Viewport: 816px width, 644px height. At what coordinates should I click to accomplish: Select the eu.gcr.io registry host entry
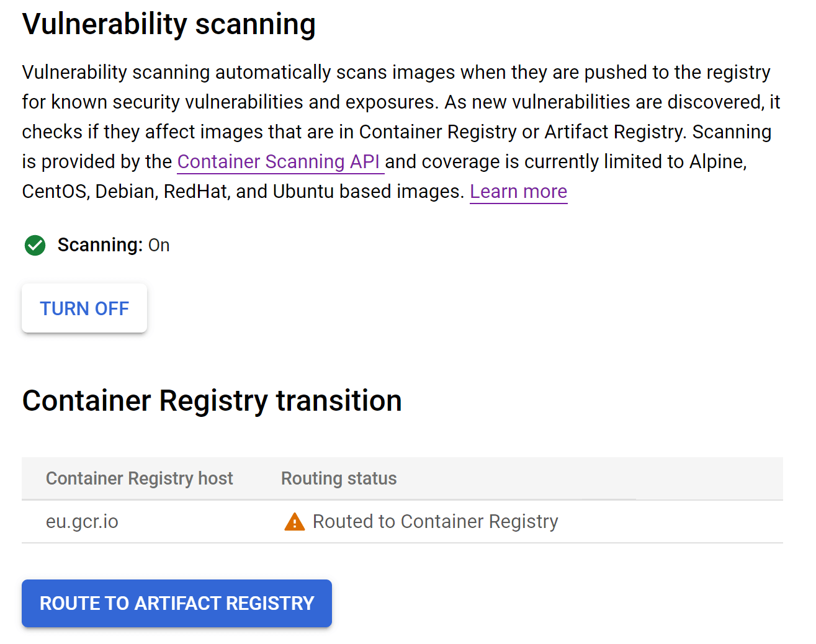82,522
